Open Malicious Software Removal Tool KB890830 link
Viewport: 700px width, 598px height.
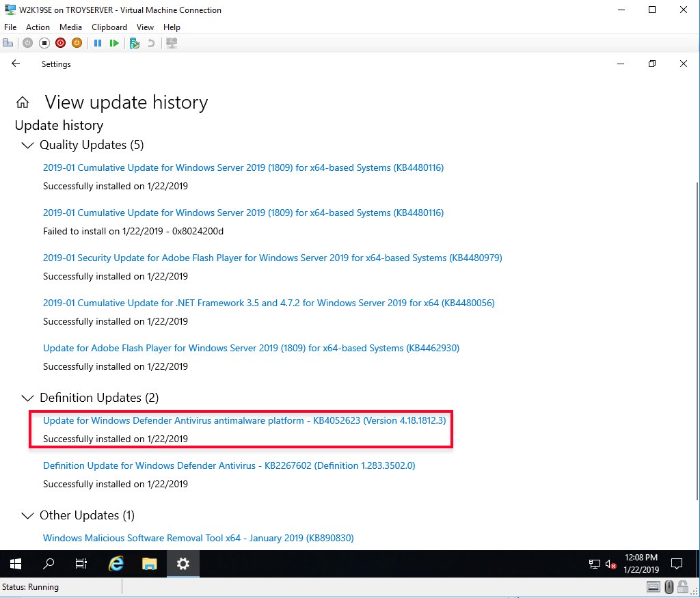pos(198,539)
